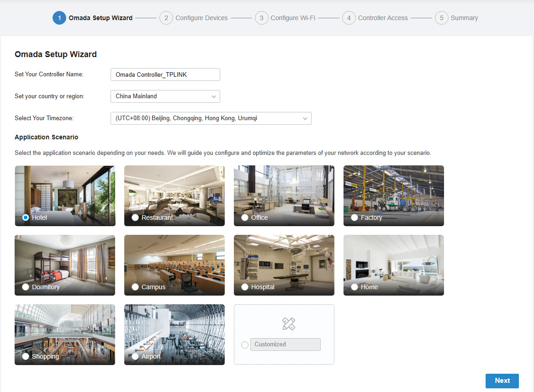
Task: Select the Airport terminal picture
Action: [174, 330]
